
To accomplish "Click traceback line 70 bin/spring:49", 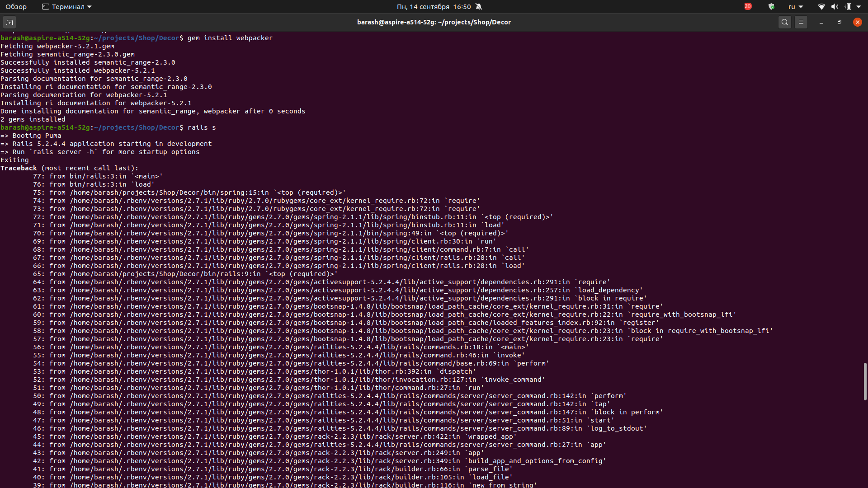I will point(271,233).
